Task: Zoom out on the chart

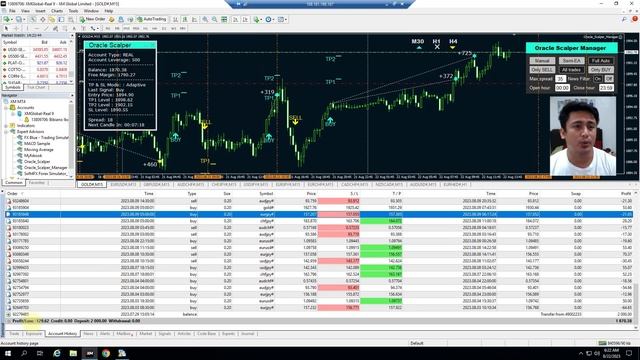Action: 214,19
